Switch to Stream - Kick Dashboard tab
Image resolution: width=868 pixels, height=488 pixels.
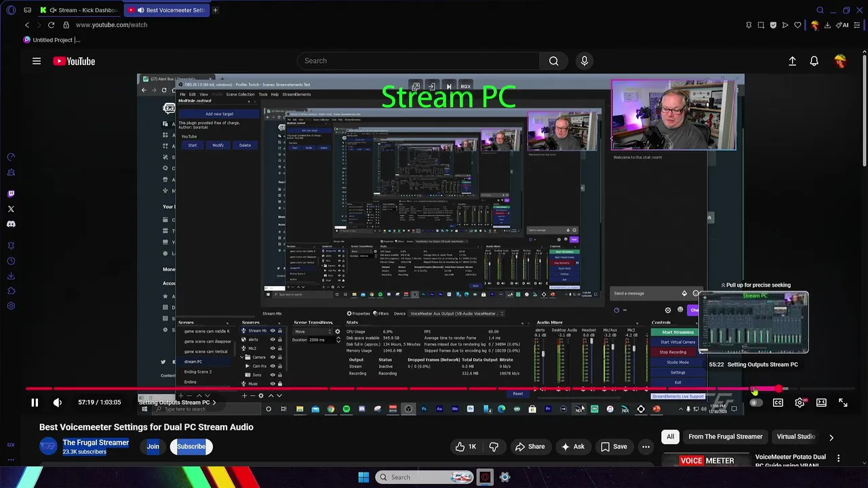(x=80, y=10)
